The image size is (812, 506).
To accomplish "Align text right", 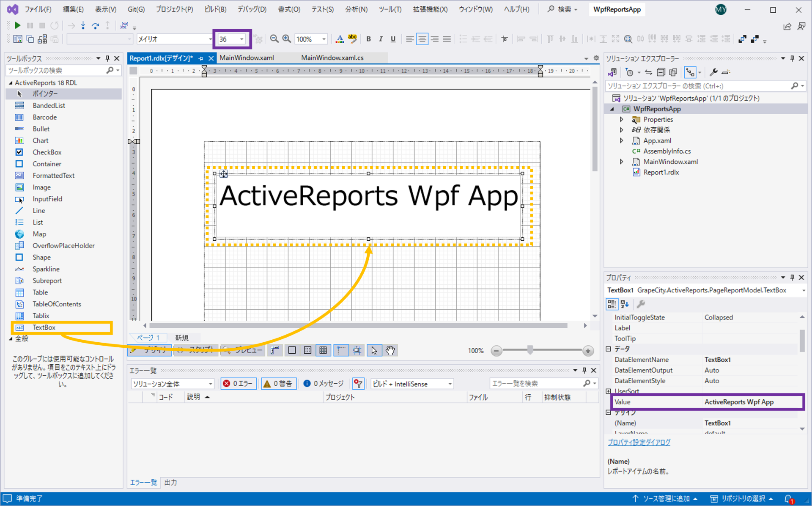I will tap(434, 39).
